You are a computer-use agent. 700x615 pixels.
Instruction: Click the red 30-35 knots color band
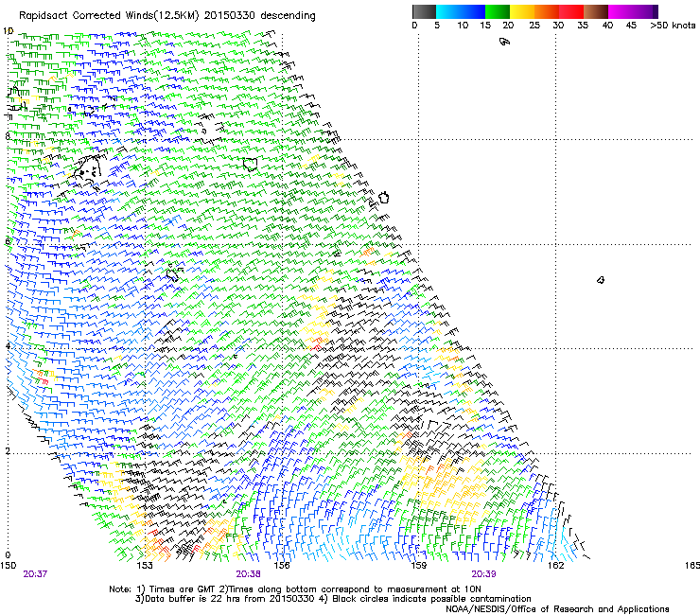pos(571,11)
